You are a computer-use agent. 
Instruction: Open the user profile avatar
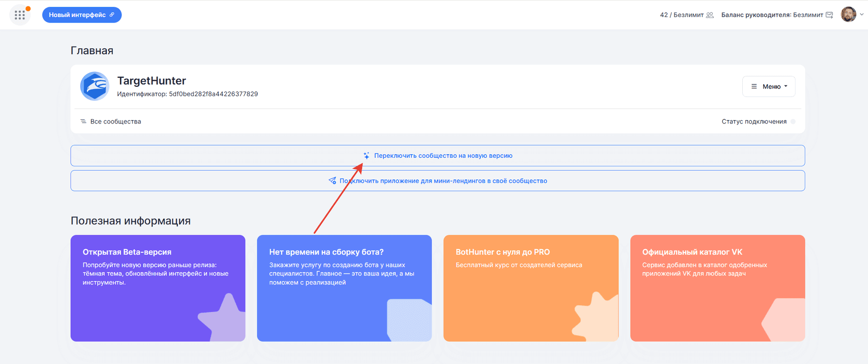pyautogui.click(x=849, y=14)
